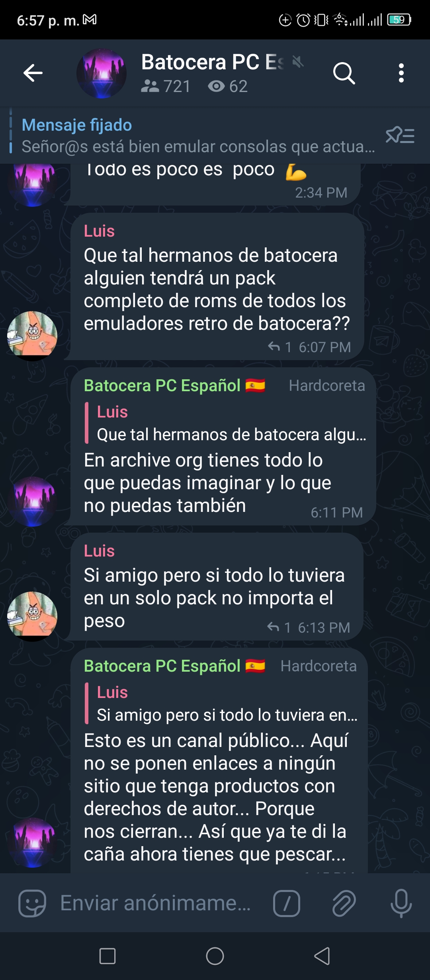Jump to quoted Luis message 'Si amigo pero'

pyautogui.click(x=222, y=704)
